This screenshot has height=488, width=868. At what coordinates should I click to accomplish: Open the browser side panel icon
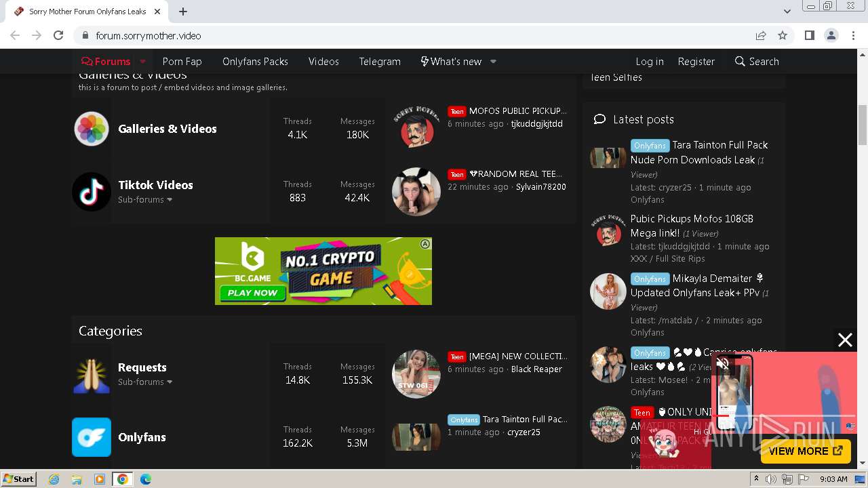(x=809, y=35)
